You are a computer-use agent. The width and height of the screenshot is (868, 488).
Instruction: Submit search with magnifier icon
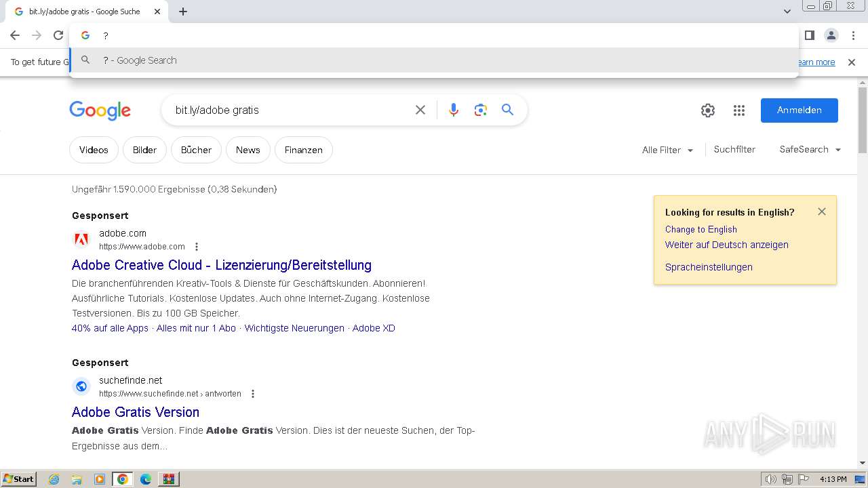(507, 110)
